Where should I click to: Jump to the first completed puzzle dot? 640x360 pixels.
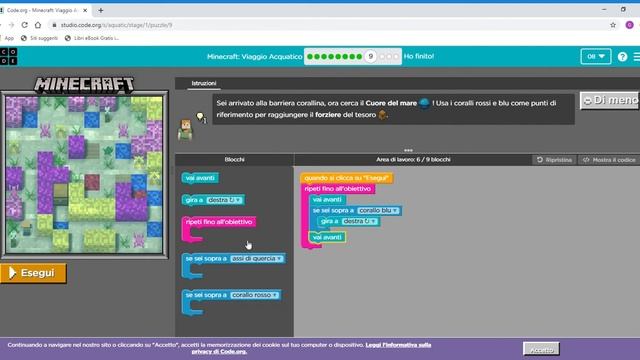[310, 56]
